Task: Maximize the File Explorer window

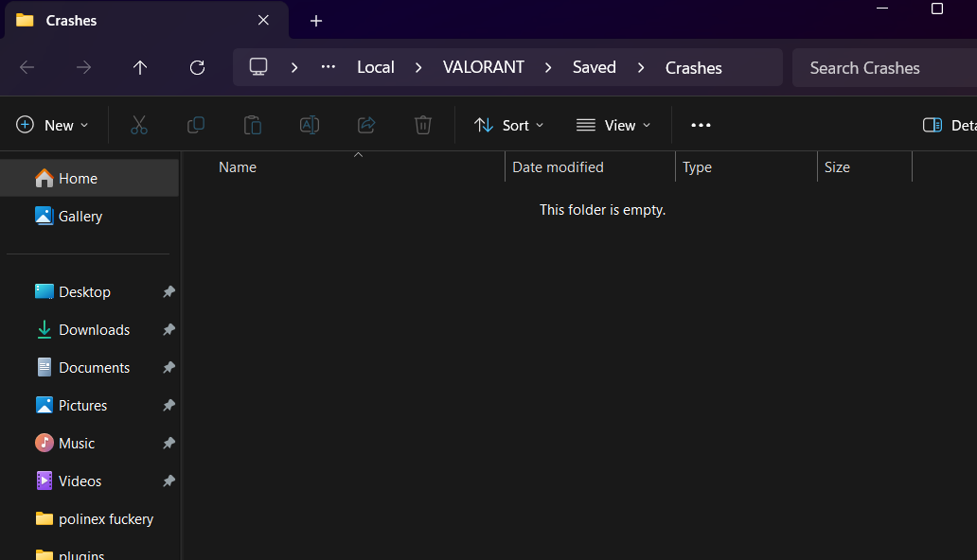Action: pyautogui.click(x=937, y=9)
